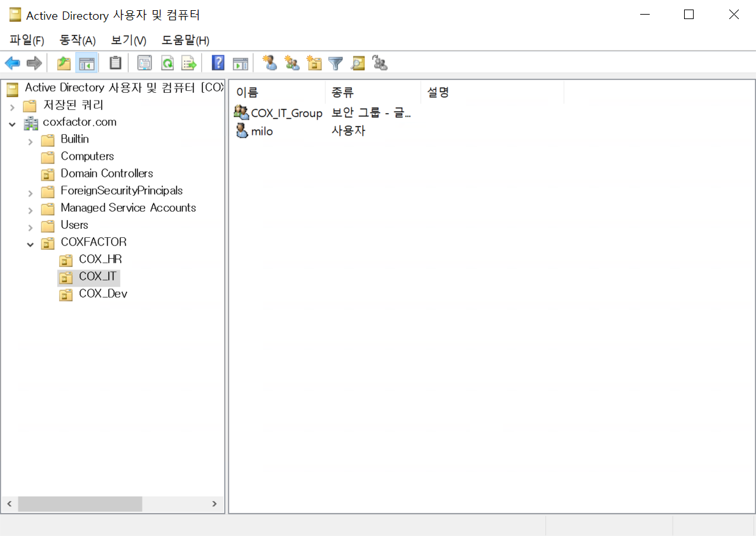Create a new organizational unit icon
This screenshot has height=536, width=756.
[314, 62]
